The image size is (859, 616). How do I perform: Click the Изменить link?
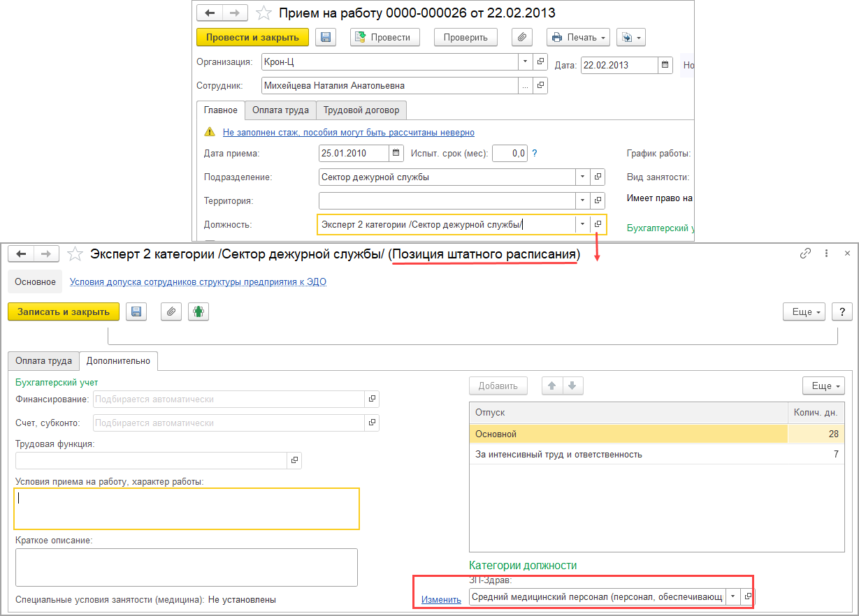pyautogui.click(x=441, y=599)
